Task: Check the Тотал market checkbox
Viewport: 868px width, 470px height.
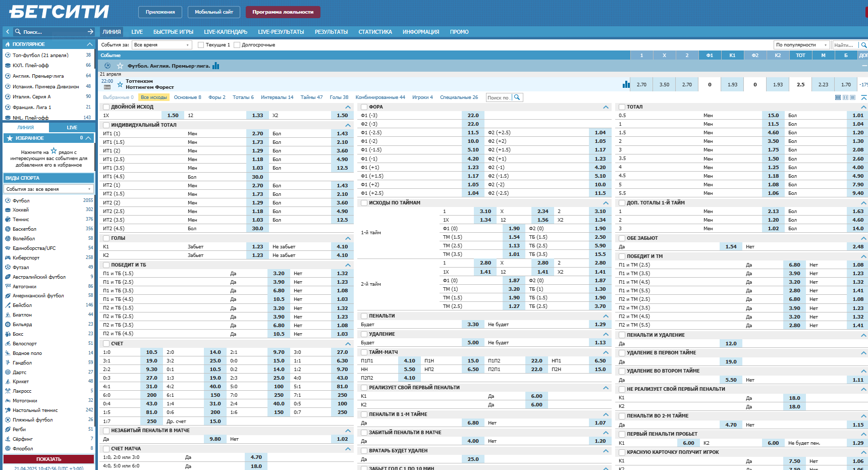Action: (622, 107)
